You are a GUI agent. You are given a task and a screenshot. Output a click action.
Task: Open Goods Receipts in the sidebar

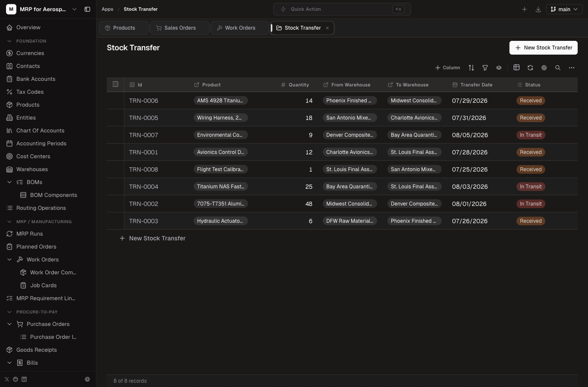click(x=48, y=350)
